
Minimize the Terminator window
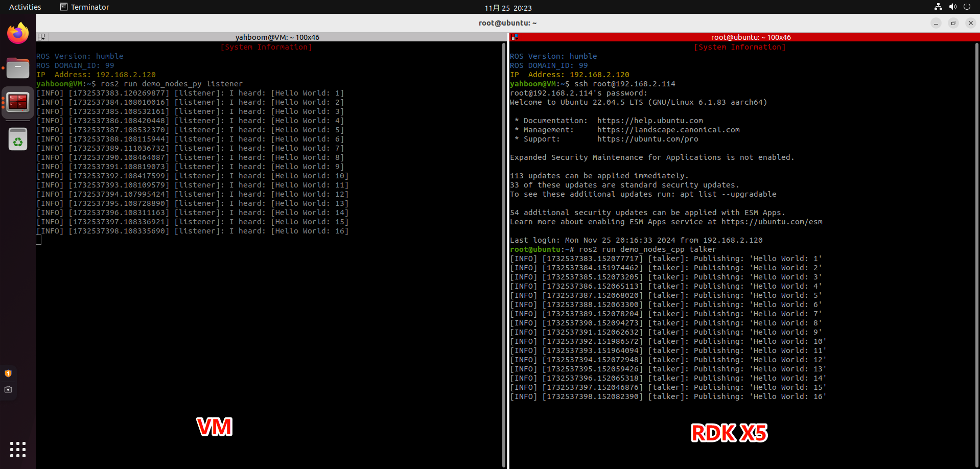tap(936, 23)
